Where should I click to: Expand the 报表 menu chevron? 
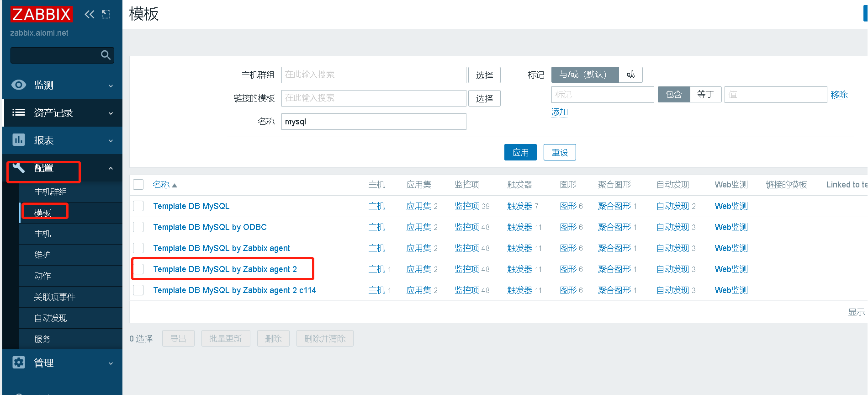[111, 141]
